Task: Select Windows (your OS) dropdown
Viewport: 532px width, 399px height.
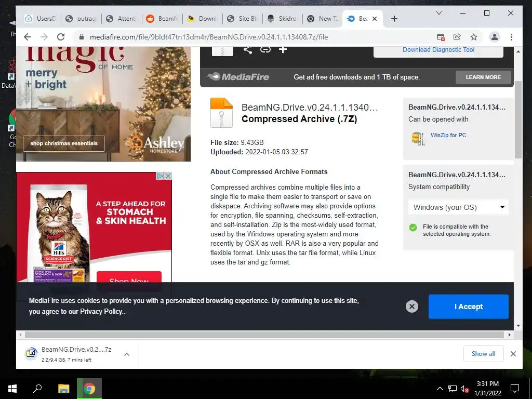Action: pyautogui.click(x=458, y=207)
